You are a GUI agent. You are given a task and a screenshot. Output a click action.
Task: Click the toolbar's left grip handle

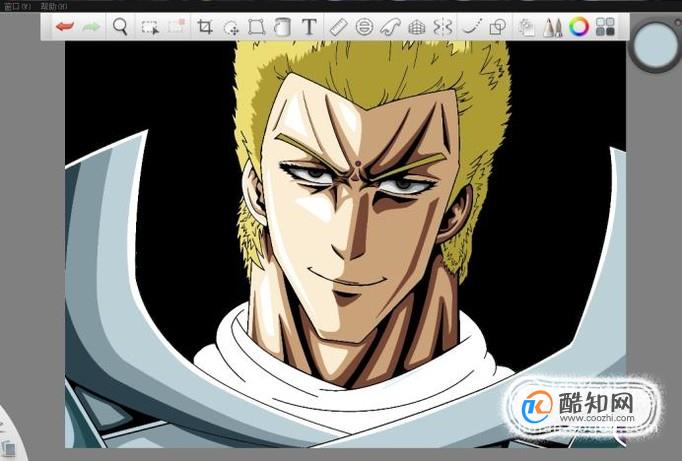[x=47, y=27]
